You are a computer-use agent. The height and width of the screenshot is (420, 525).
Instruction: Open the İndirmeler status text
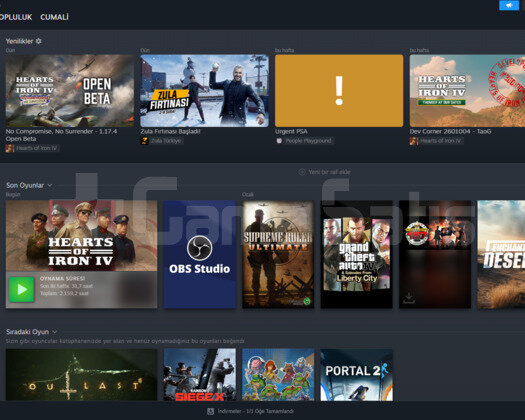coord(256,411)
